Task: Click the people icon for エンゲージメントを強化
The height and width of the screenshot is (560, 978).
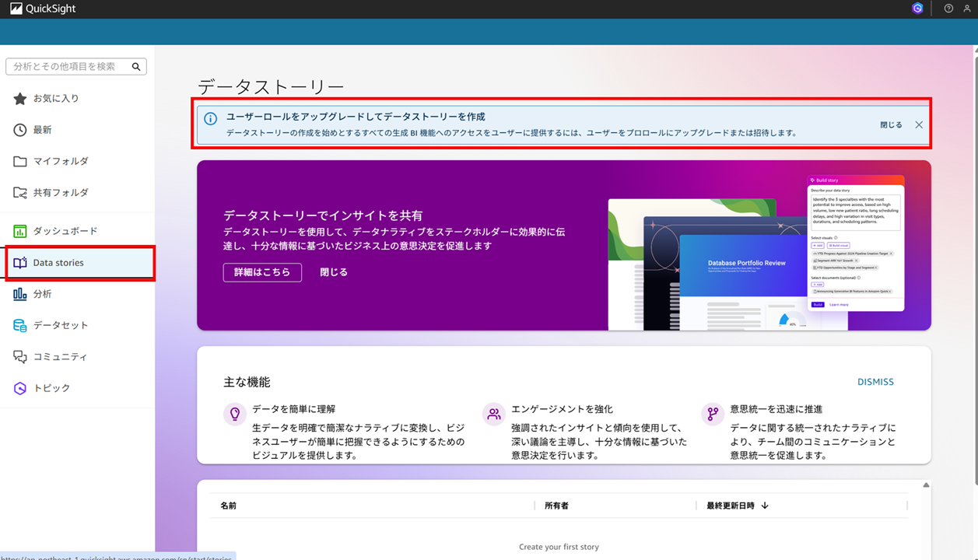Action: pyautogui.click(x=494, y=414)
